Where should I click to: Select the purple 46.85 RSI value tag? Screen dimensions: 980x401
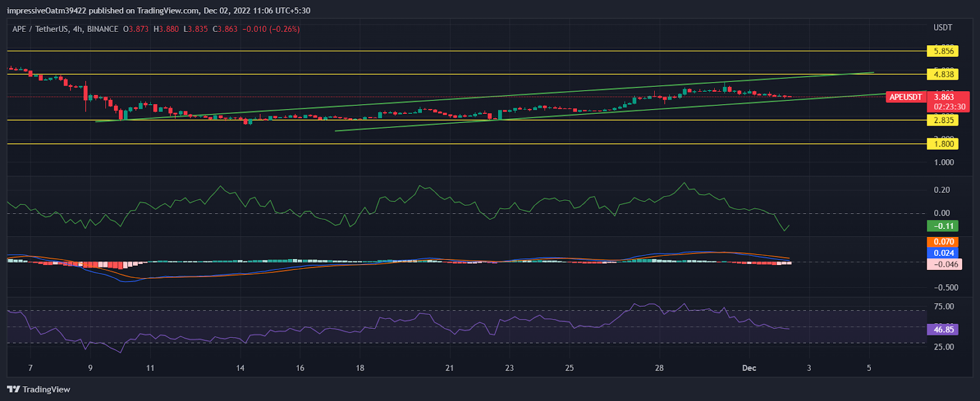[x=943, y=330]
